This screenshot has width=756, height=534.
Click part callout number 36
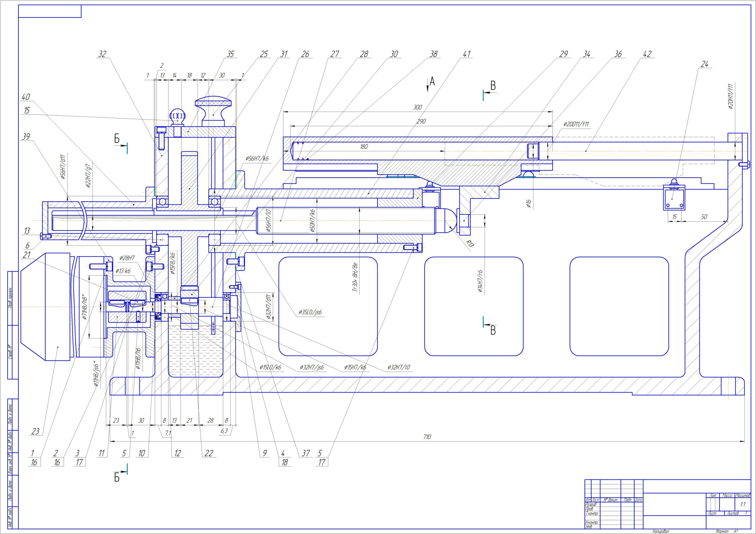[618, 54]
